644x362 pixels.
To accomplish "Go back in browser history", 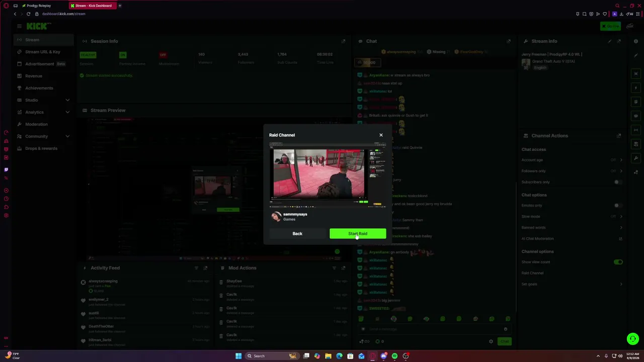I will click(x=15, y=14).
